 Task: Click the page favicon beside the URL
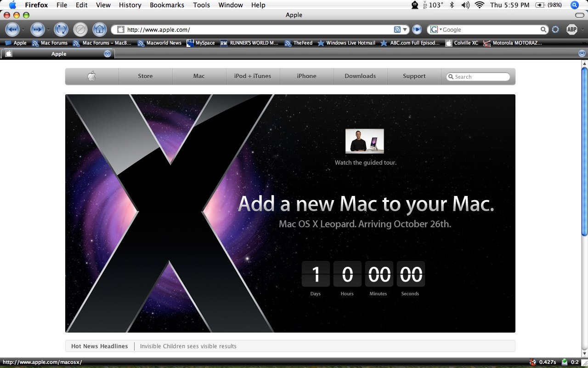click(x=121, y=29)
